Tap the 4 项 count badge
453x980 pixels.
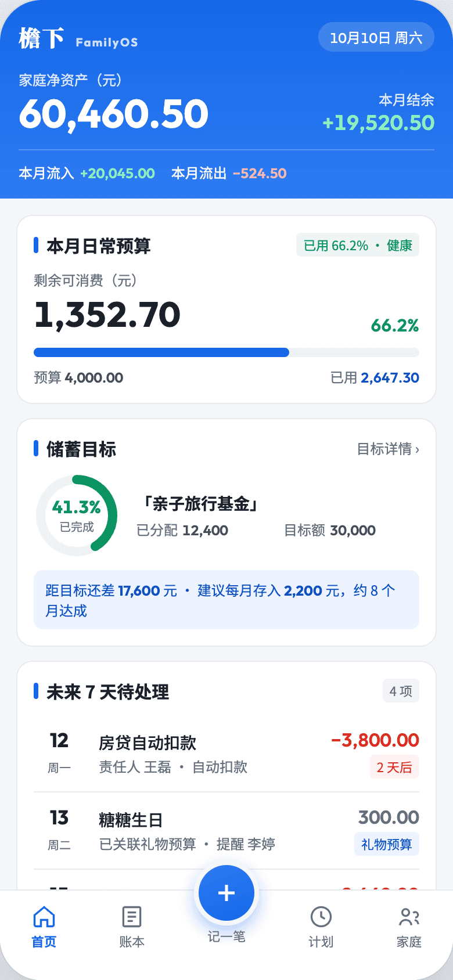401,691
